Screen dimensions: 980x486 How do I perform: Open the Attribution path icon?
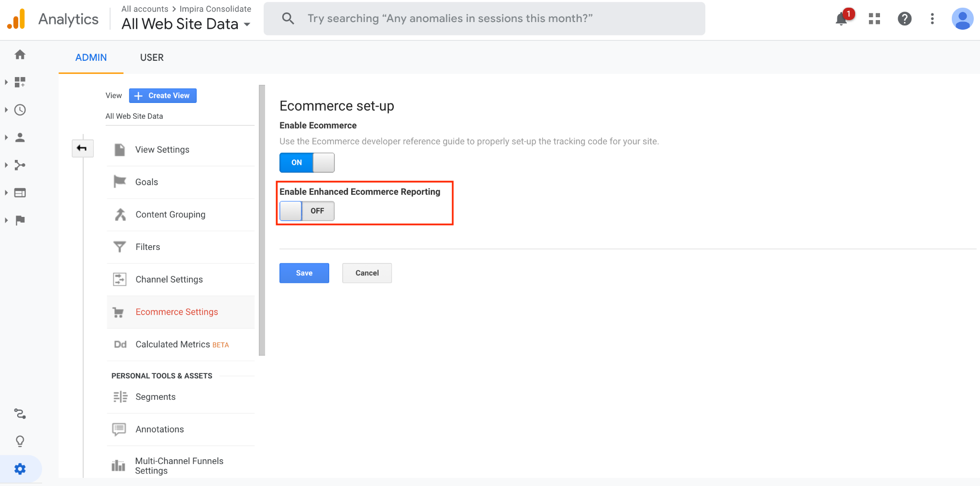click(20, 414)
